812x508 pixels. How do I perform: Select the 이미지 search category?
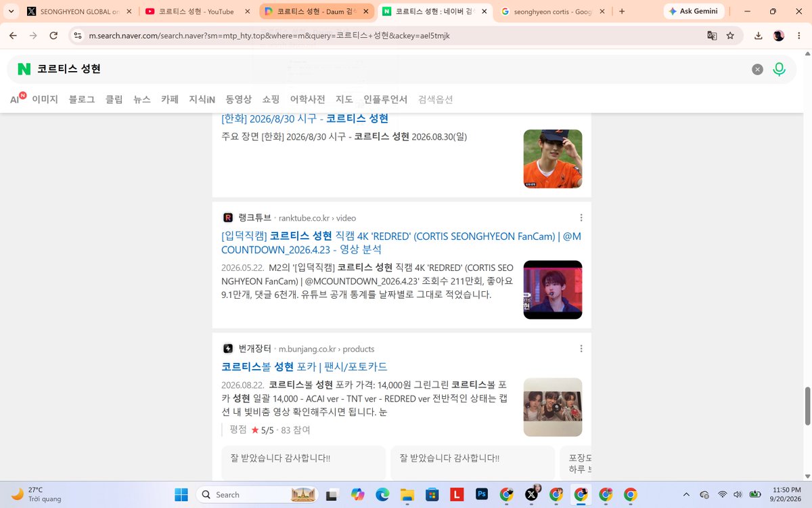[45, 99]
